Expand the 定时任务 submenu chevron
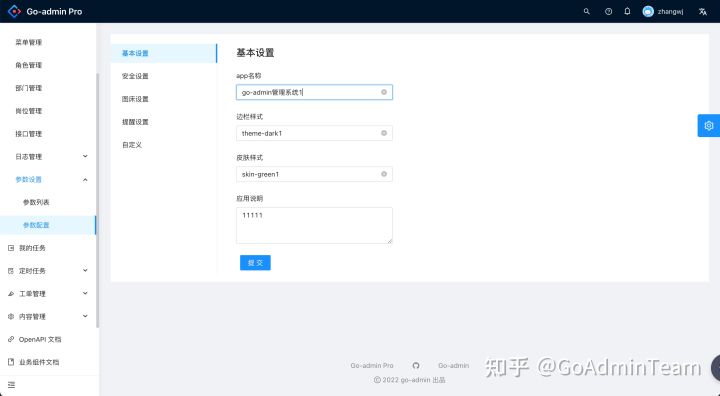The image size is (720, 396). coord(85,271)
